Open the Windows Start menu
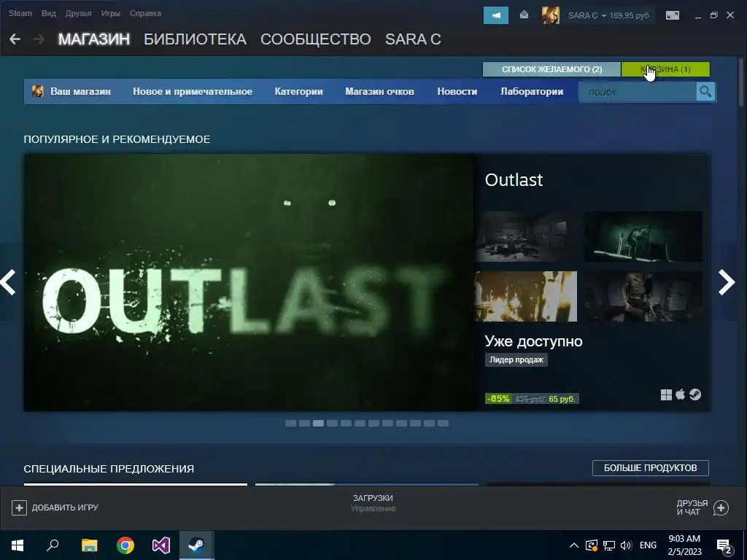The image size is (747, 560). click(18, 545)
